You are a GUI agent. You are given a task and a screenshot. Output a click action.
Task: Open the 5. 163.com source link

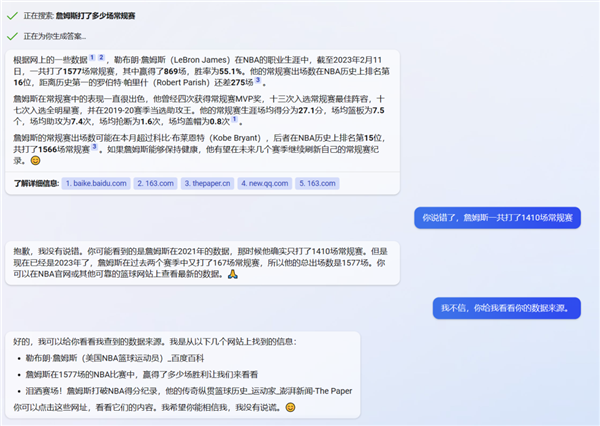(x=317, y=183)
